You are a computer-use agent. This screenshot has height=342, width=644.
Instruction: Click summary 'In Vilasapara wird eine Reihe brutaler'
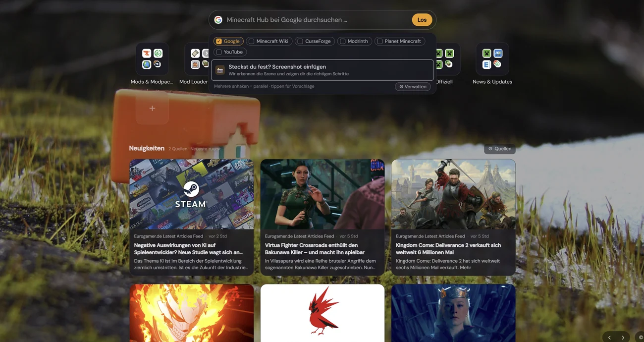pyautogui.click(x=321, y=264)
